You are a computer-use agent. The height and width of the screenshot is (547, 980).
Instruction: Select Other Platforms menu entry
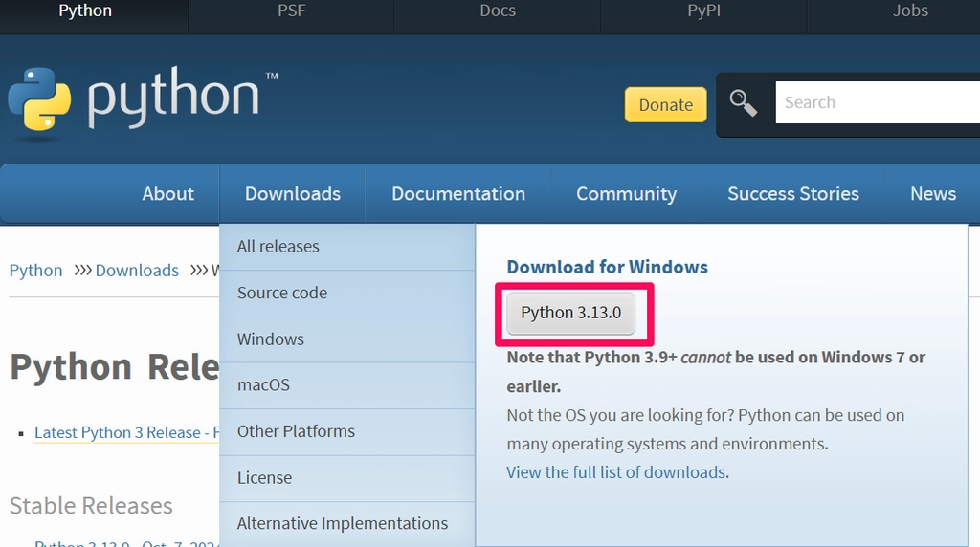click(346, 431)
